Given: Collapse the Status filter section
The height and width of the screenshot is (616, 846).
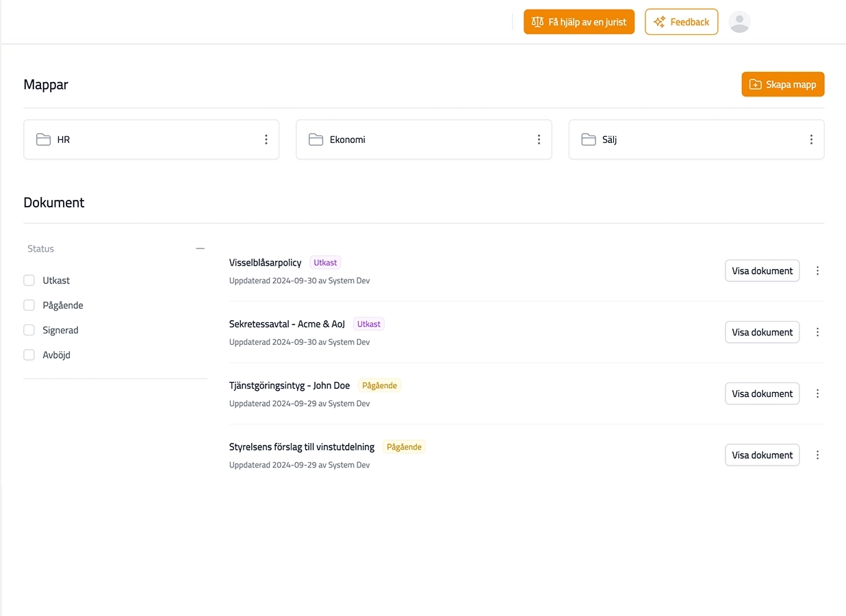Looking at the screenshot, I should (x=200, y=248).
